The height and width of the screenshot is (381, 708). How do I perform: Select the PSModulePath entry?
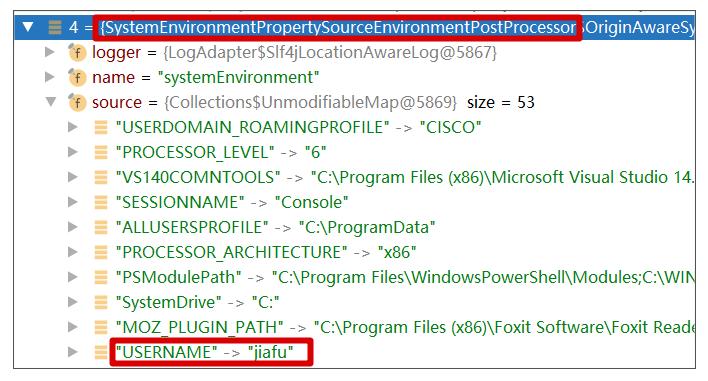pyautogui.click(x=405, y=277)
